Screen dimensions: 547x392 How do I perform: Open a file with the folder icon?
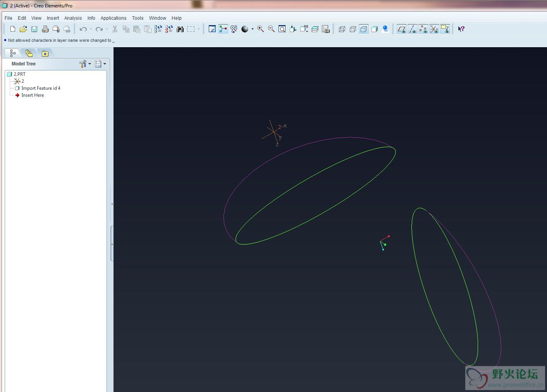[23, 29]
